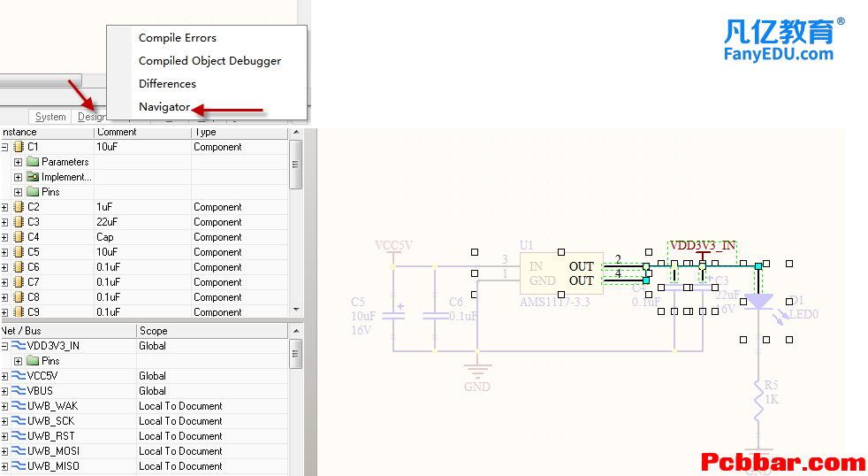Click the D1 LED0 diode symbol
Screen dimensions: 868x476
[x=759, y=302]
